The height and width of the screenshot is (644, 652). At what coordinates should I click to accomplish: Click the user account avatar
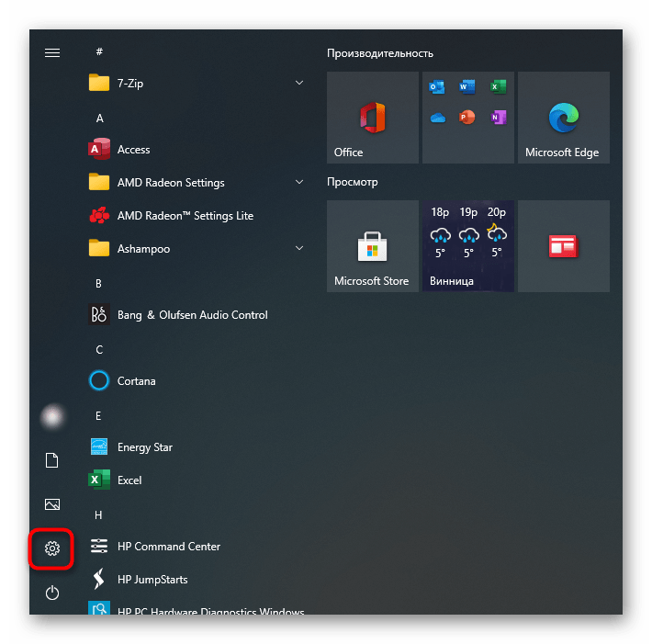(52, 416)
